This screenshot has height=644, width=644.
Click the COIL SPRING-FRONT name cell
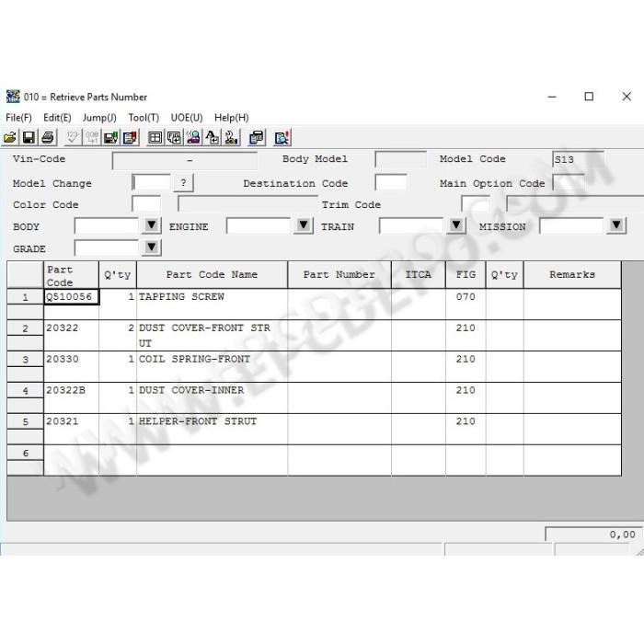coord(212,367)
